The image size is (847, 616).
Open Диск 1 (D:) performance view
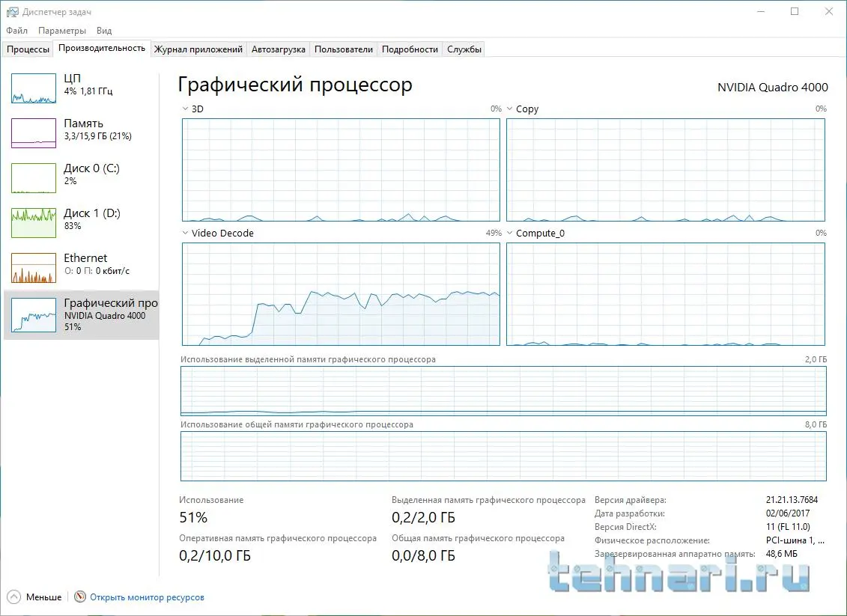(x=81, y=222)
